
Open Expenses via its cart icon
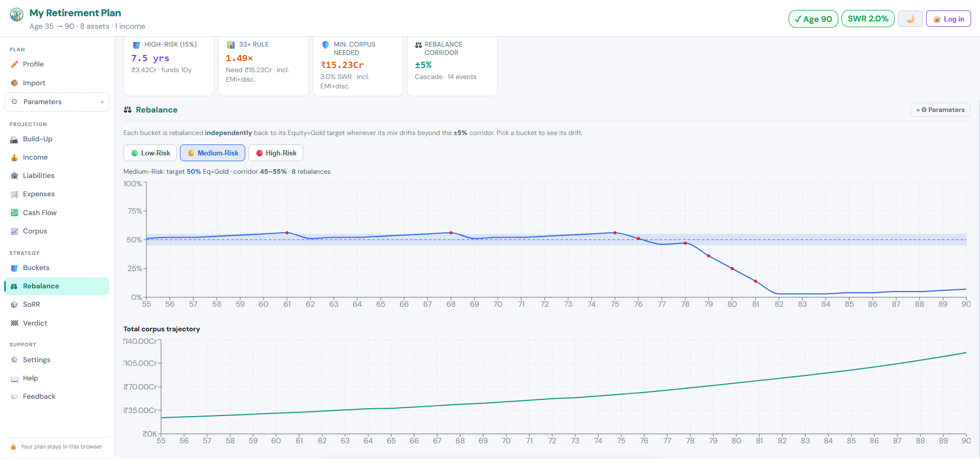(15, 194)
